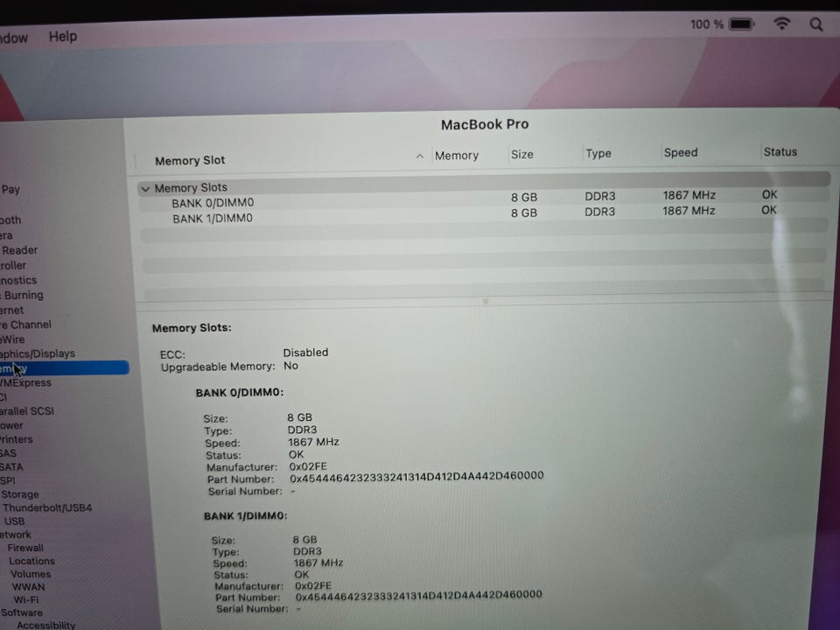This screenshot has height=630, width=840.
Task: Select Locations in the sidebar
Action: (x=31, y=561)
